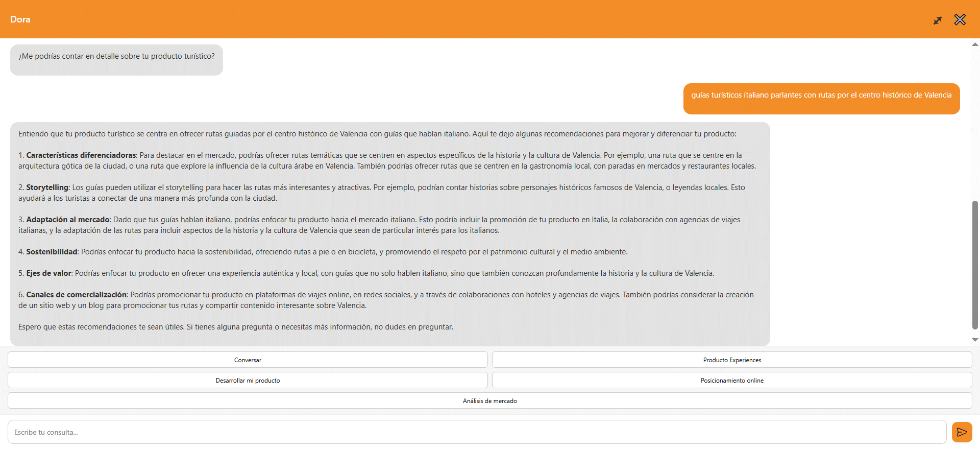Viewport: 980px width, 449px height.
Task: Close the Dora chat panel
Action: (x=960, y=20)
